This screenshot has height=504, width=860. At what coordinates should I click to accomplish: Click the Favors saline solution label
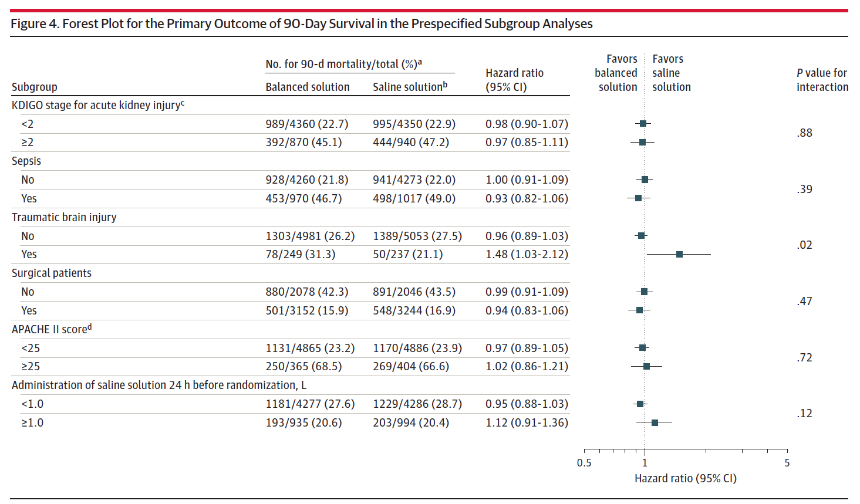pos(671,73)
